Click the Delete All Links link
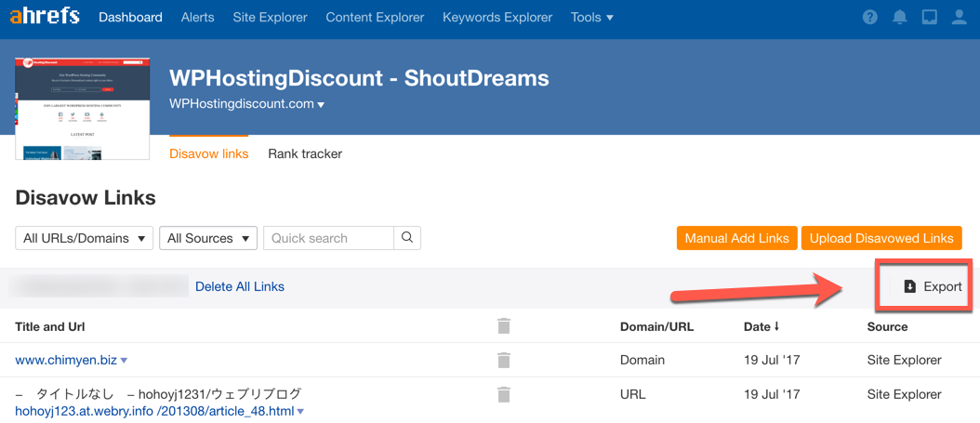The height and width of the screenshot is (423, 980). (x=240, y=286)
